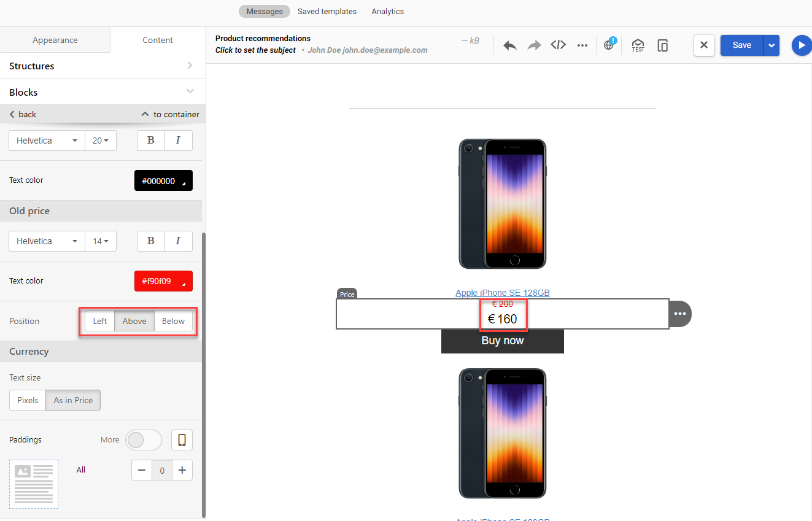Screen dimensions: 812x521
Task: Save the message
Action: 741,45
